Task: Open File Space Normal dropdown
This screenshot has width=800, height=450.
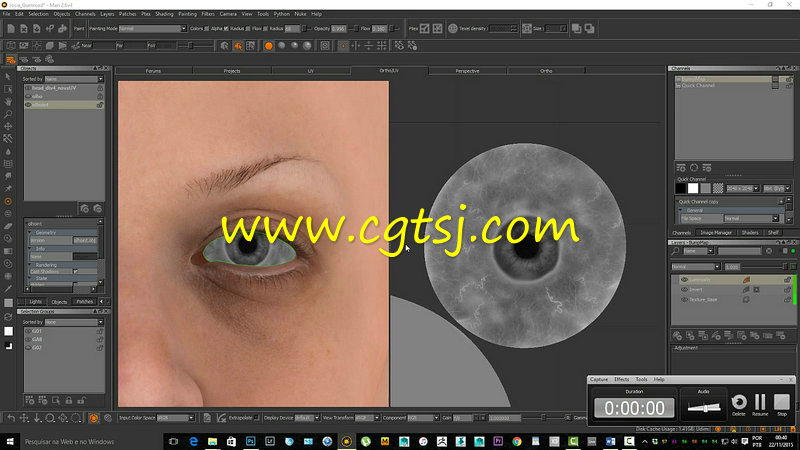Action: click(752, 218)
